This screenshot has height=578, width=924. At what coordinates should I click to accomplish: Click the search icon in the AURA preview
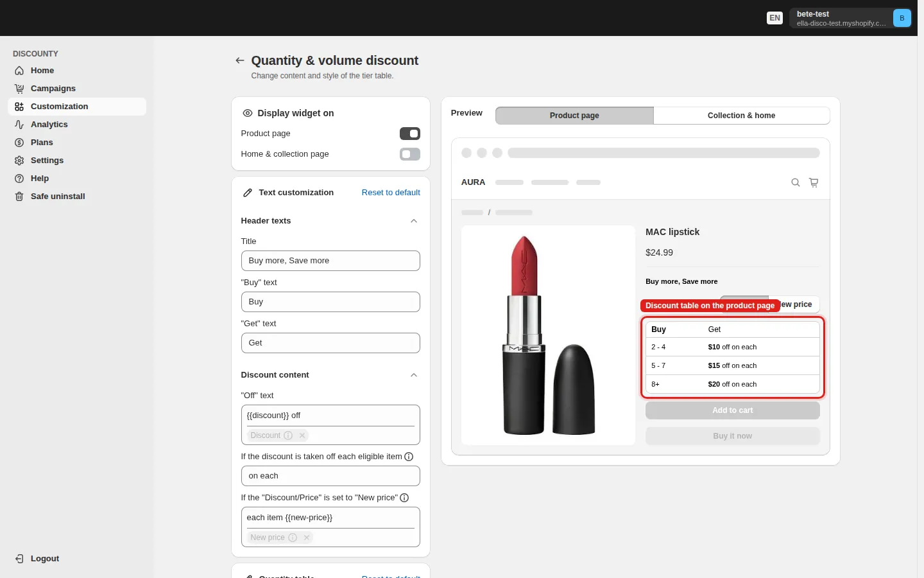click(796, 182)
